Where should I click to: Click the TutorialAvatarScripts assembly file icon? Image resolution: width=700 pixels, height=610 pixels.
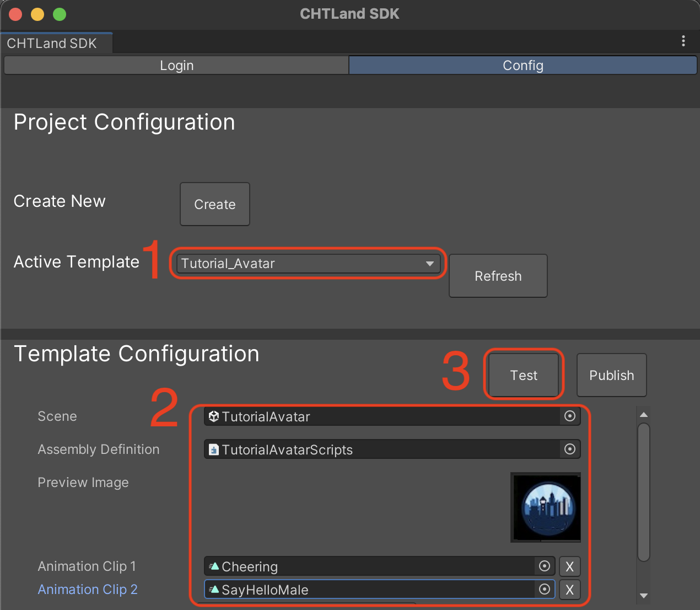tap(214, 450)
